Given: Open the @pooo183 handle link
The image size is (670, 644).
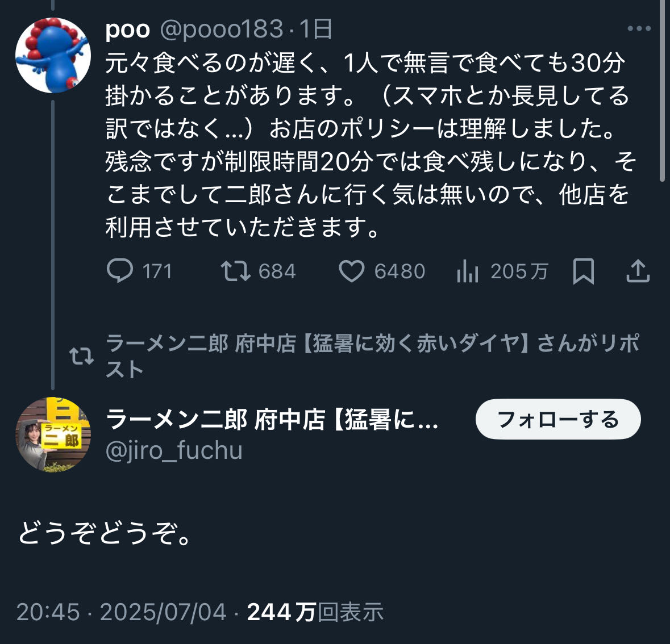Looking at the screenshot, I should point(222,29).
